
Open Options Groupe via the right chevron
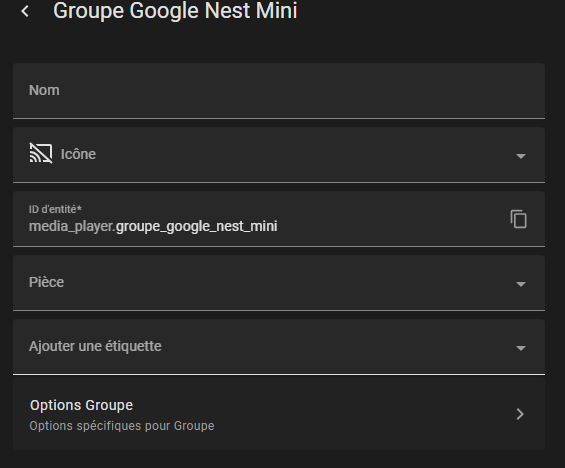coord(520,414)
